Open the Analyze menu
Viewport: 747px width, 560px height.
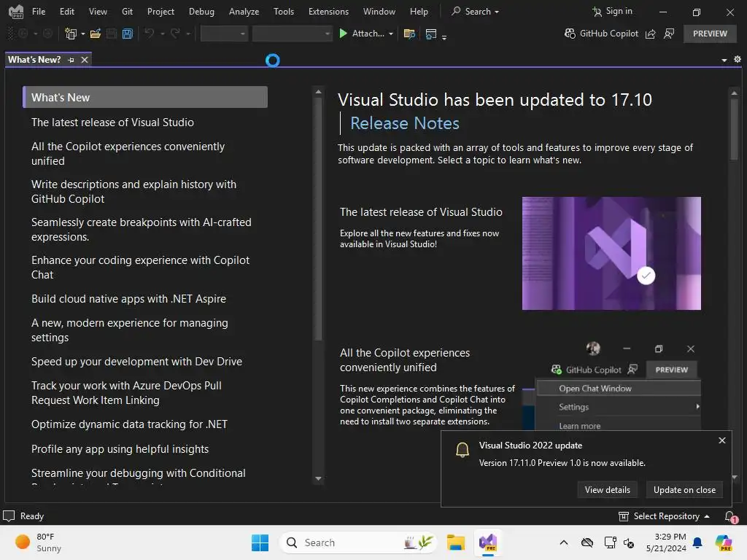pyautogui.click(x=244, y=12)
